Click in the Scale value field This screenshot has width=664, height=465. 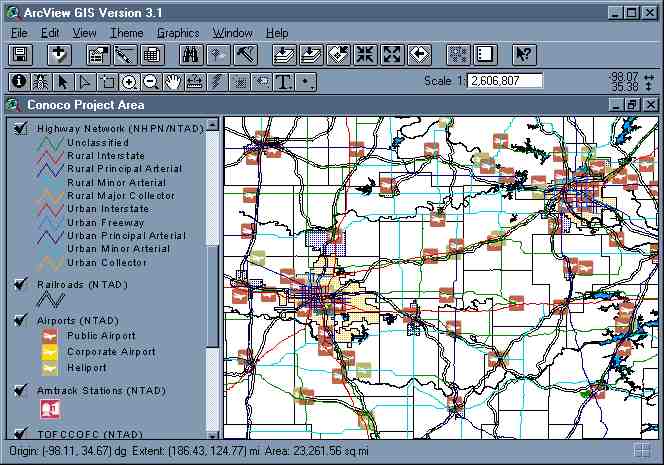(504, 81)
